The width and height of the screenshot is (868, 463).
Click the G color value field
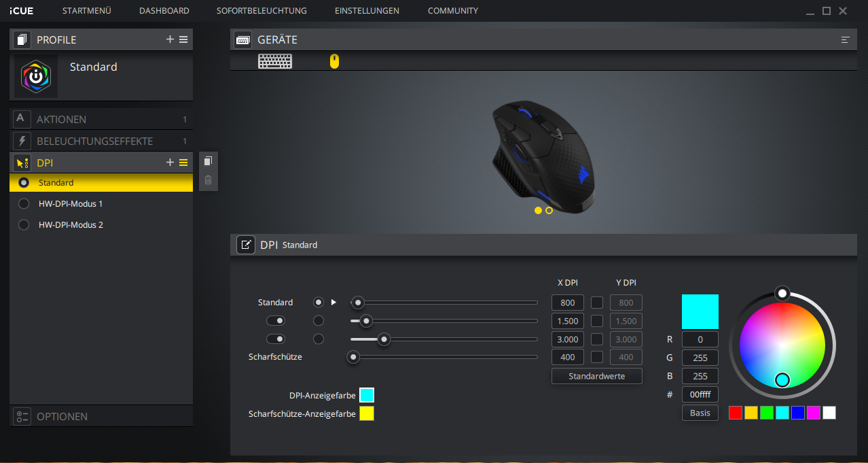point(700,358)
